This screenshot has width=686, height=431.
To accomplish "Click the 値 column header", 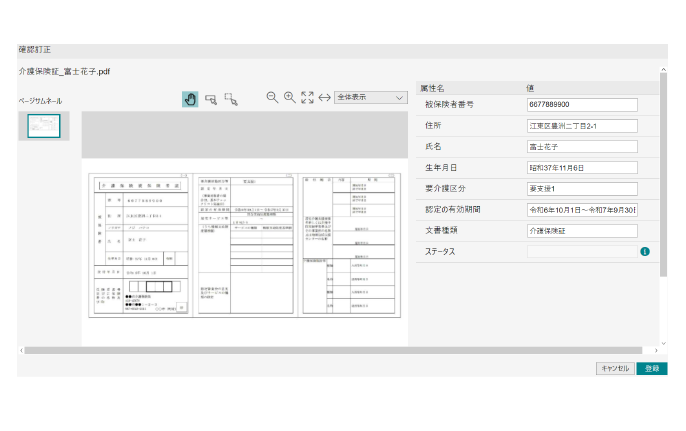I will tap(530, 88).
